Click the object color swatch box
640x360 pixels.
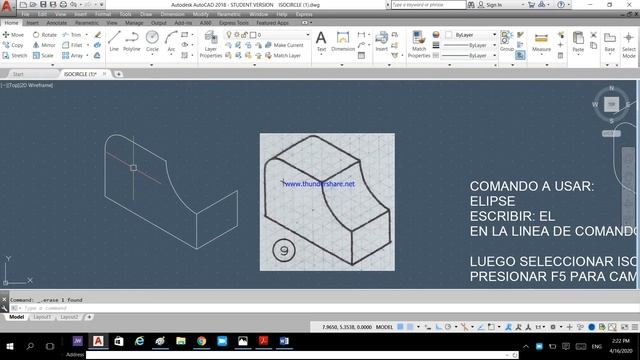click(449, 35)
